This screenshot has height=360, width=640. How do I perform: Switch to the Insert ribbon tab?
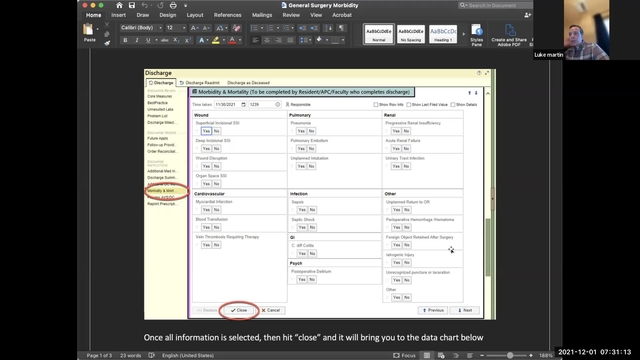click(118, 15)
